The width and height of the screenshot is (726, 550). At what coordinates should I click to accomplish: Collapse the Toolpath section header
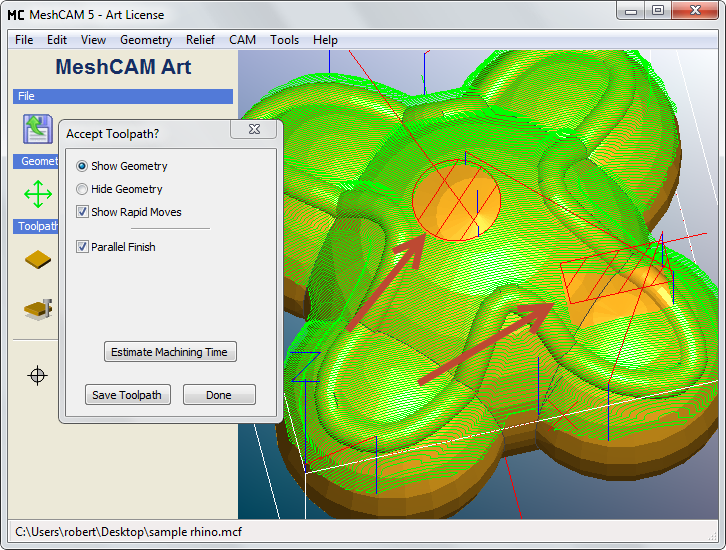point(36,226)
